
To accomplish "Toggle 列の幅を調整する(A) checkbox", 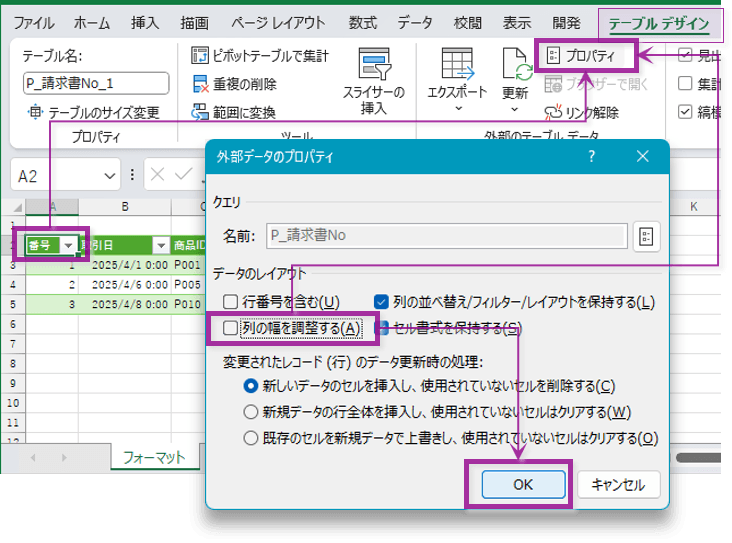I will 230,328.
